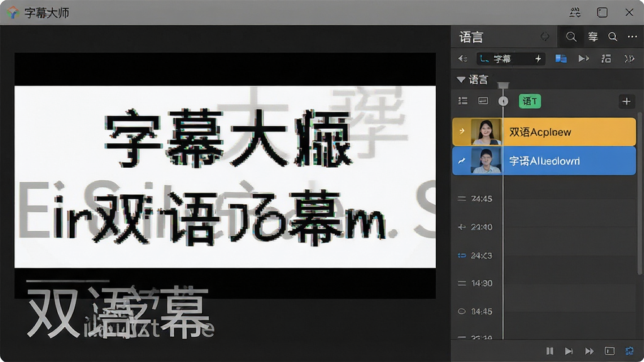Image resolution: width=644 pixels, height=362 pixels.
Task: Click the next-frame button beside pause
Action: click(569, 351)
